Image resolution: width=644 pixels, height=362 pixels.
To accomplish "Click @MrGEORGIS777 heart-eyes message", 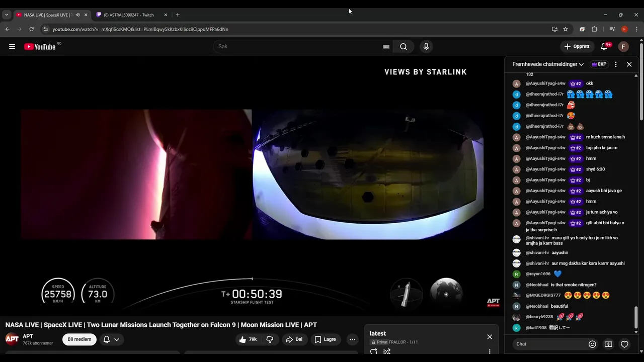I will (x=571, y=296).
